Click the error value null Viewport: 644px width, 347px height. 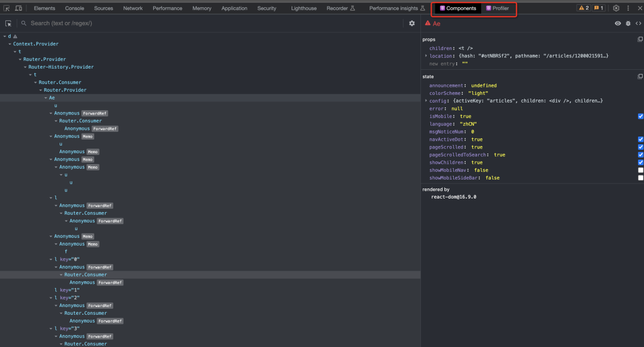tap(457, 109)
